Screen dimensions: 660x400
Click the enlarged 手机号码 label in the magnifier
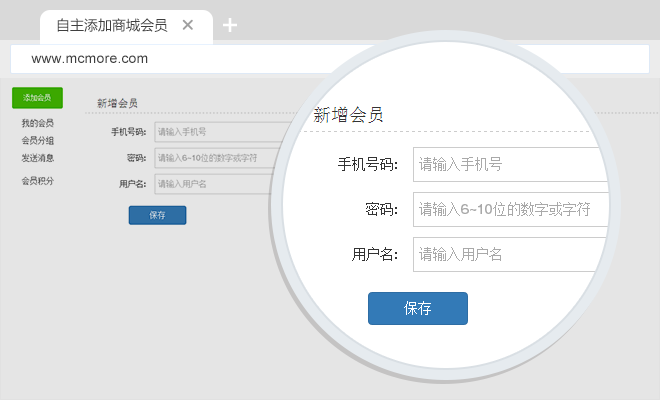click(x=368, y=164)
